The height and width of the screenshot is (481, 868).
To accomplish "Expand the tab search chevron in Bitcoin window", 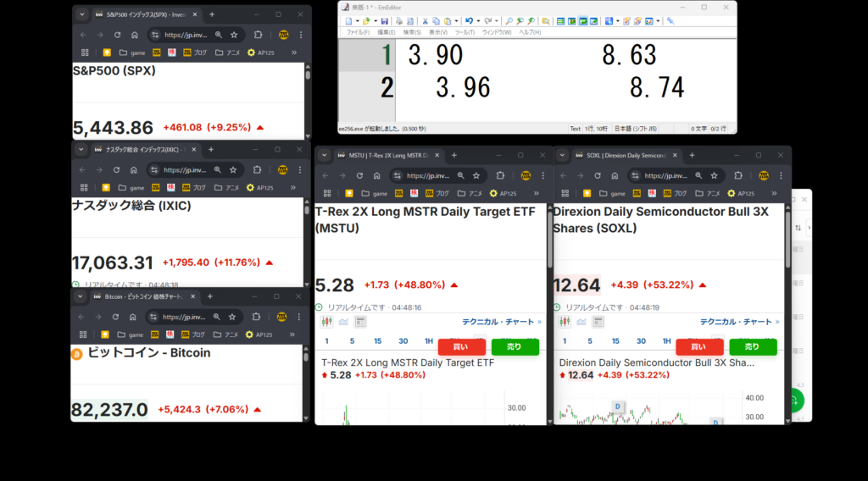I will (x=81, y=297).
